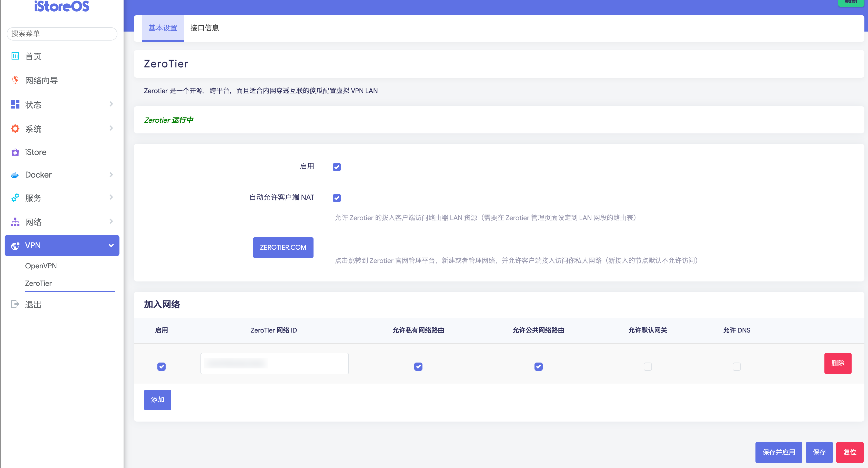Click the 允许公共网络路由 column header

[x=538, y=330]
